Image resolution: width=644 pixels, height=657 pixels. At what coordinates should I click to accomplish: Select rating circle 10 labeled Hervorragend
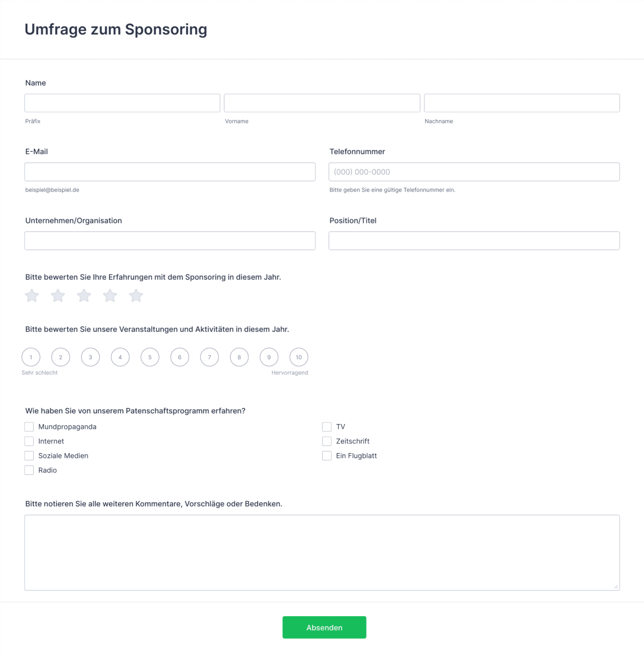(x=298, y=357)
